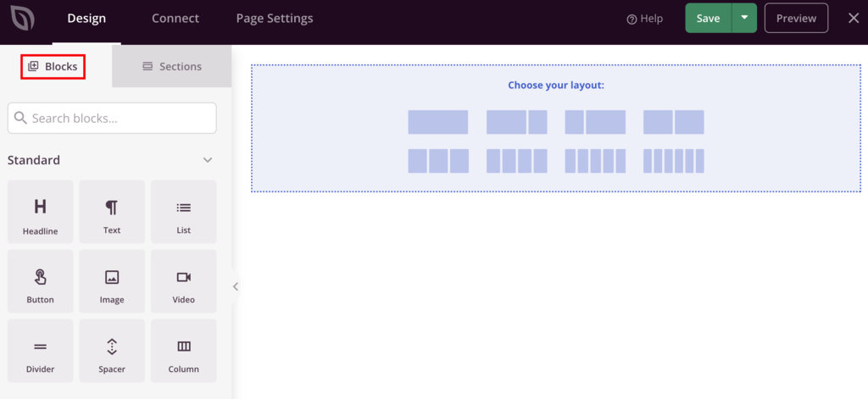Collapse the left sidebar panel
Image resolution: width=868 pixels, height=399 pixels.
click(236, 286)
